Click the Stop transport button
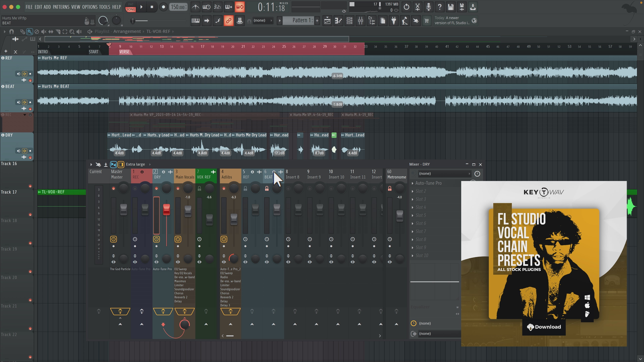 point(152,7)
